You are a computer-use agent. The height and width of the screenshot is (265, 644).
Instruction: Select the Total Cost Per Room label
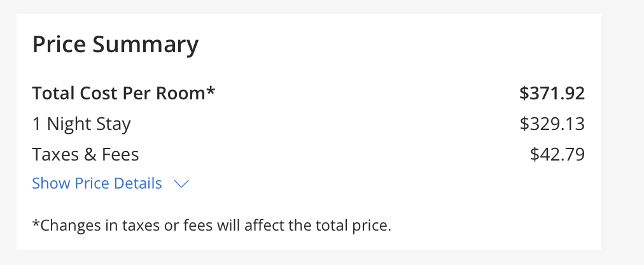123,93
